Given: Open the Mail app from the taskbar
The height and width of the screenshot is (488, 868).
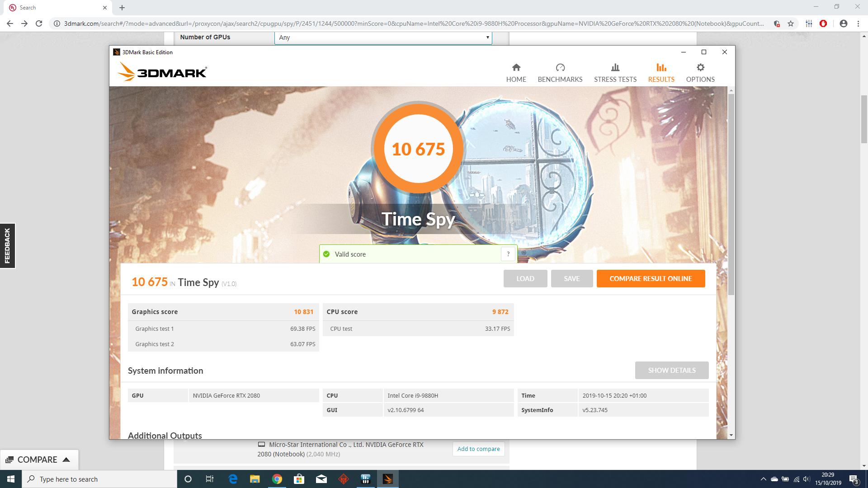Looking at the screenshot, I should tap(321, 479).
